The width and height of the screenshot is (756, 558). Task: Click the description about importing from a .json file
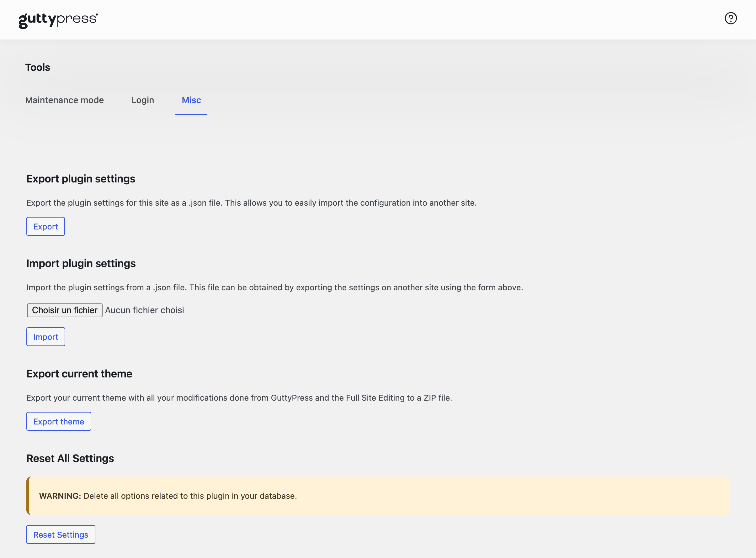275,287
